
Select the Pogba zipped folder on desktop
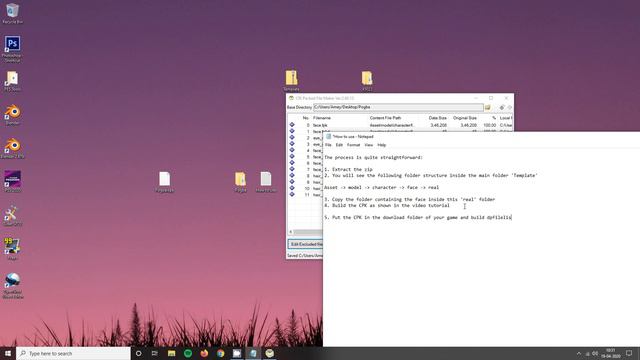point(240,182)
